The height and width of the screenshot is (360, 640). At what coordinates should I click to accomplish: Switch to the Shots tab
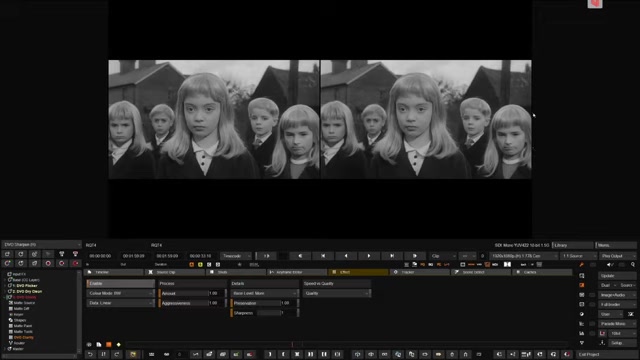click(236, 272)
